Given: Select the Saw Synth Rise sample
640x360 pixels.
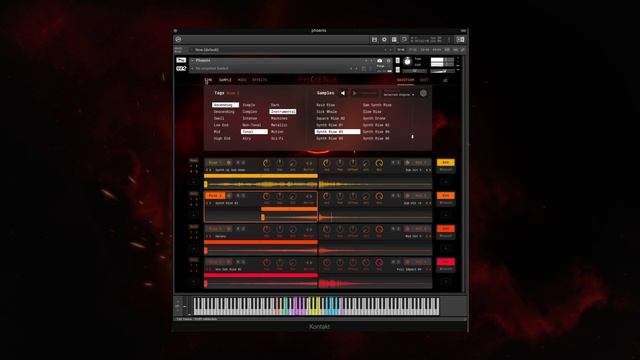Looking at the screenshot, I should (377, 105).
